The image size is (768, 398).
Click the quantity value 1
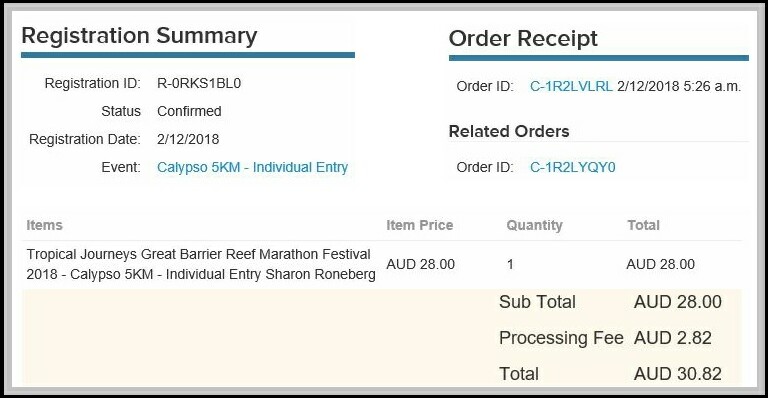[510, 265]
